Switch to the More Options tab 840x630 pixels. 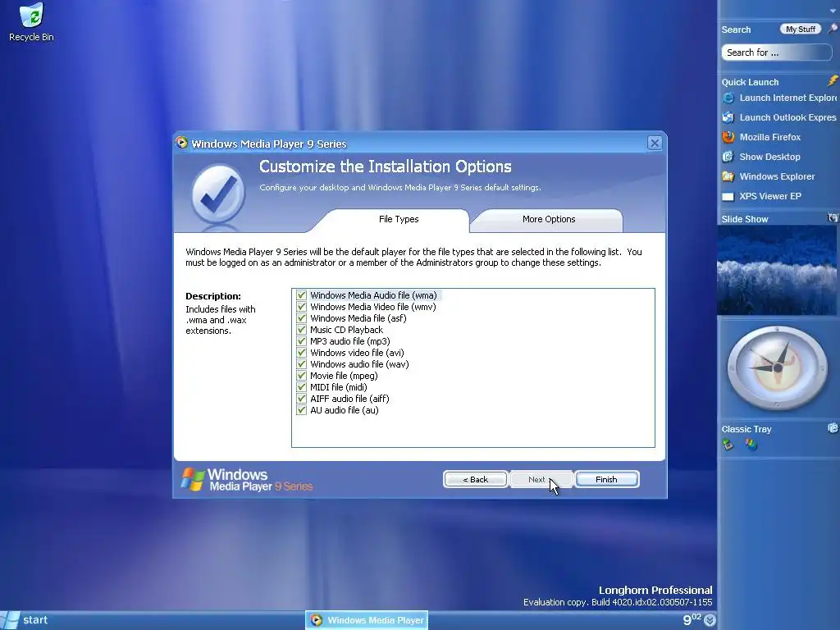click(x=549, y=220)
